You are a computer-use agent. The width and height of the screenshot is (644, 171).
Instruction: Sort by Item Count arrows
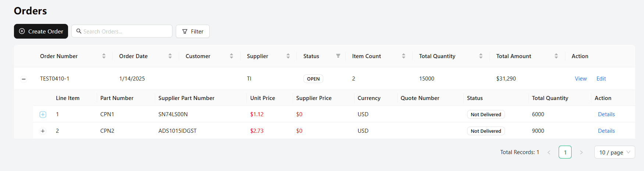pyautogui.click(x=403, y=56)
